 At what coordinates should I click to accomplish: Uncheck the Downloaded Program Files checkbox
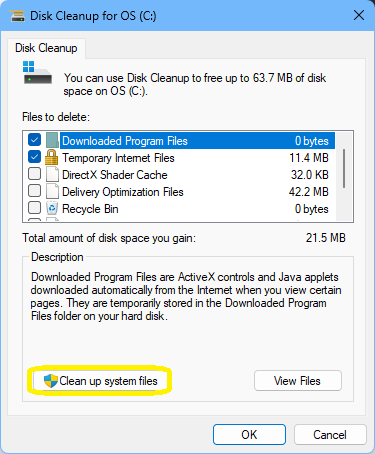pos(34,140)
